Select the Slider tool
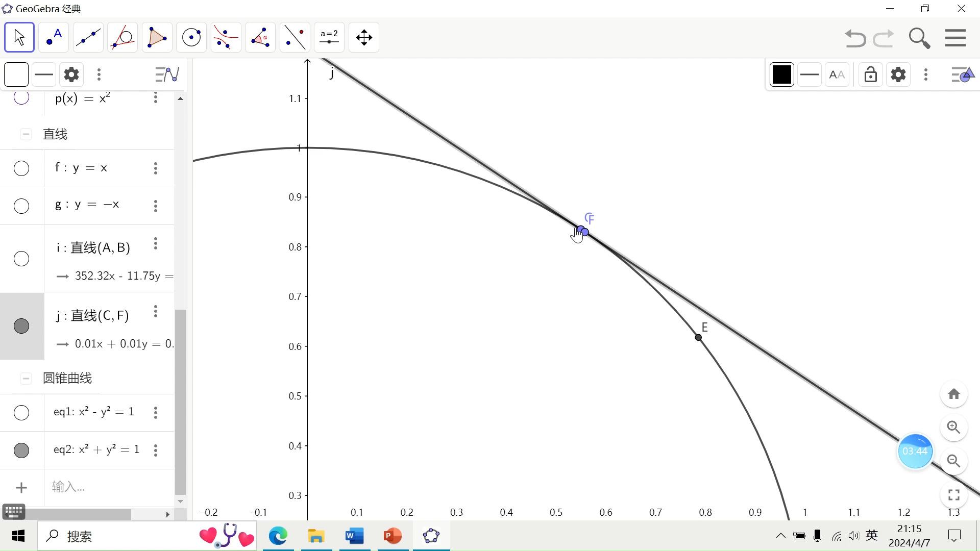Viewport: 980px width, 551px height. point(329,37)
